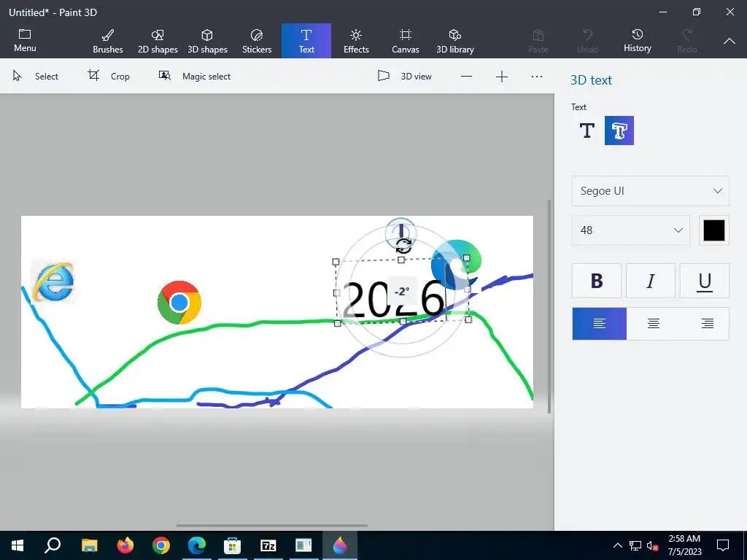The height and width of the screenshot is (560, 747).
Task: Open the more options ellipsis menu
Action: point(536,77)
